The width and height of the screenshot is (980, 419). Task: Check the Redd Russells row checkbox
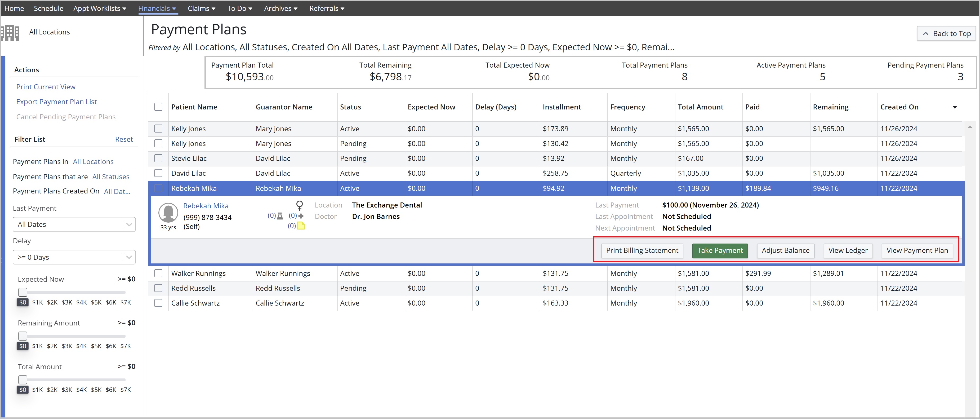158,288
